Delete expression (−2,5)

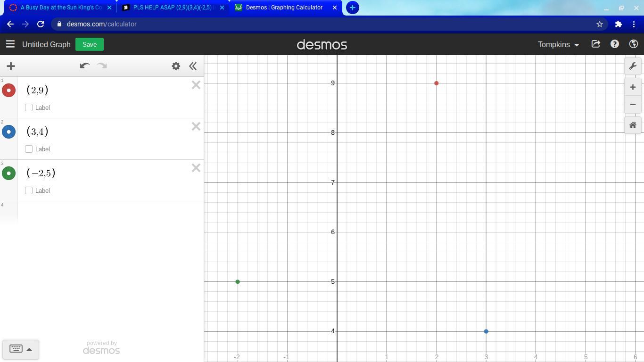196,168
